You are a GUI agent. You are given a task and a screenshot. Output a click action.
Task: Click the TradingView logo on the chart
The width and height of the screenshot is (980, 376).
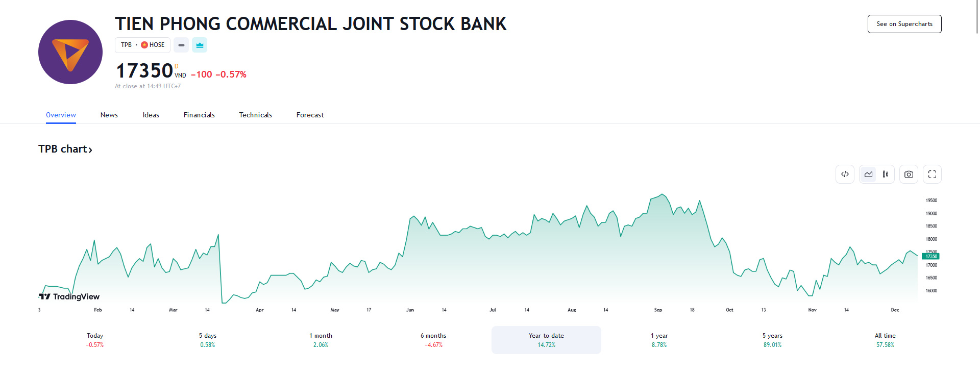[69, 296]
